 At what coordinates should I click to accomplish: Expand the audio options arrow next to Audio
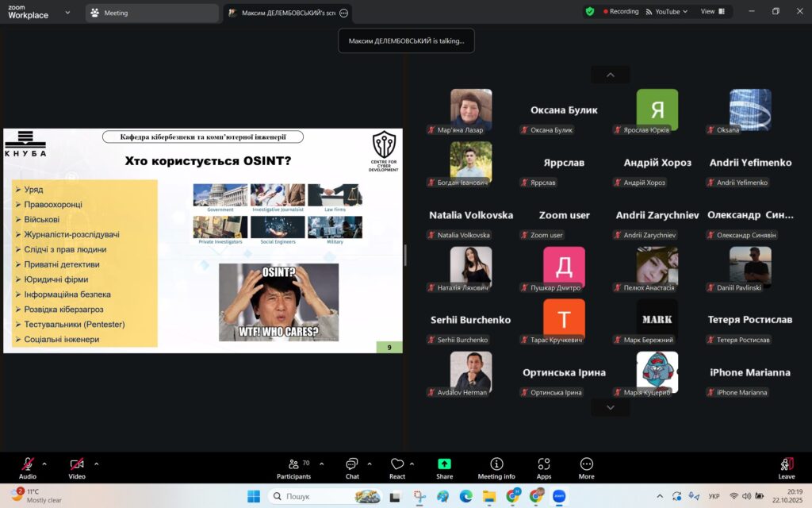44,464
